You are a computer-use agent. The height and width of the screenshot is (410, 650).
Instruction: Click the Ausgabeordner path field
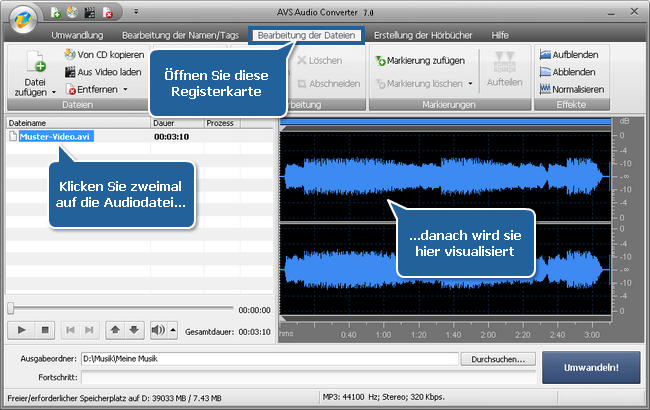[270, 359]
